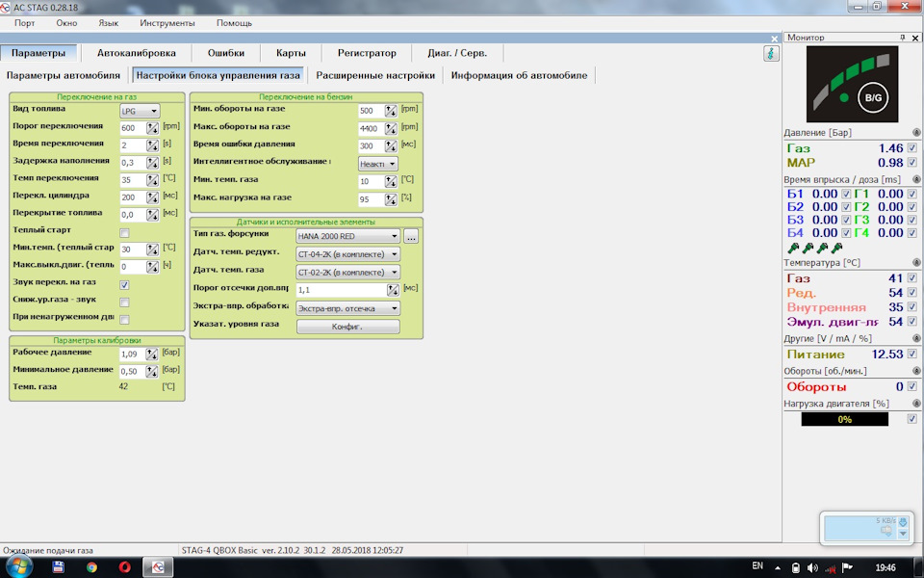Toggle Ред. temperature monitor checkbox
The image size is (924, 578).
912,293
